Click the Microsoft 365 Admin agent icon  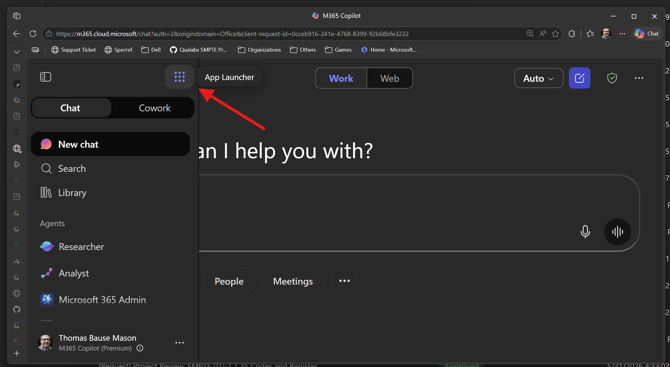click(x=47, y=299)
